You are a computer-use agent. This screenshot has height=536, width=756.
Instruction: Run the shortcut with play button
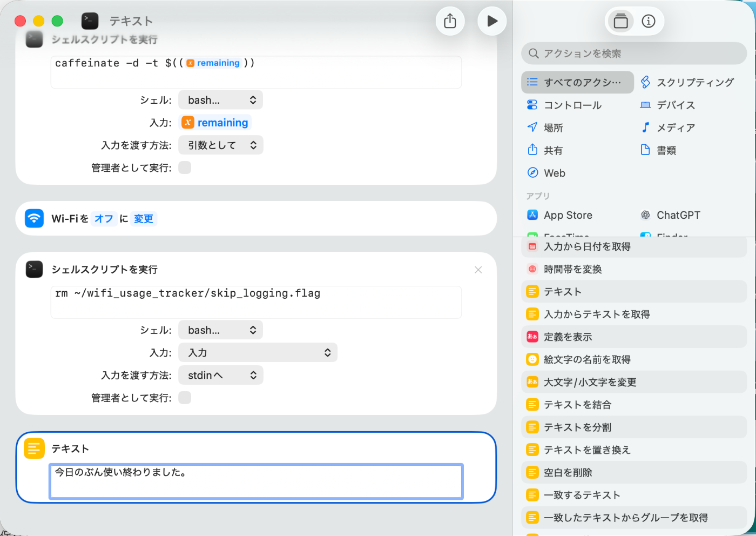pos(492,21)
